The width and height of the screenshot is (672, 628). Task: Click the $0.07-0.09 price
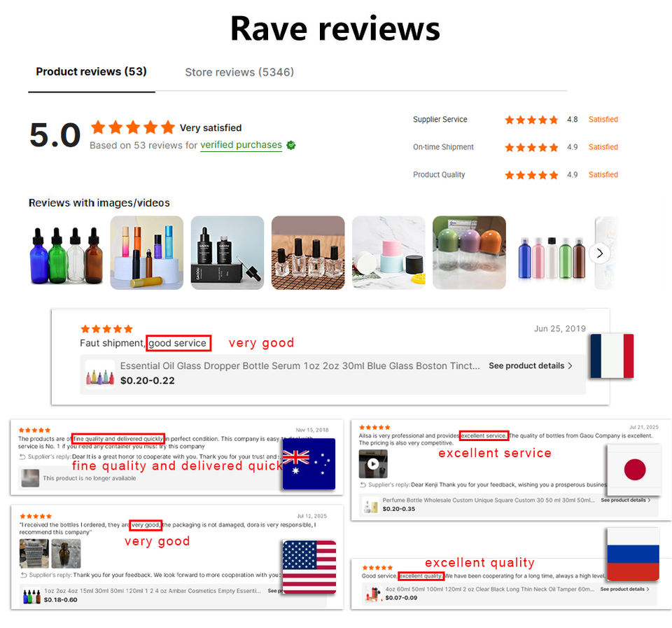tap(401, 598)
